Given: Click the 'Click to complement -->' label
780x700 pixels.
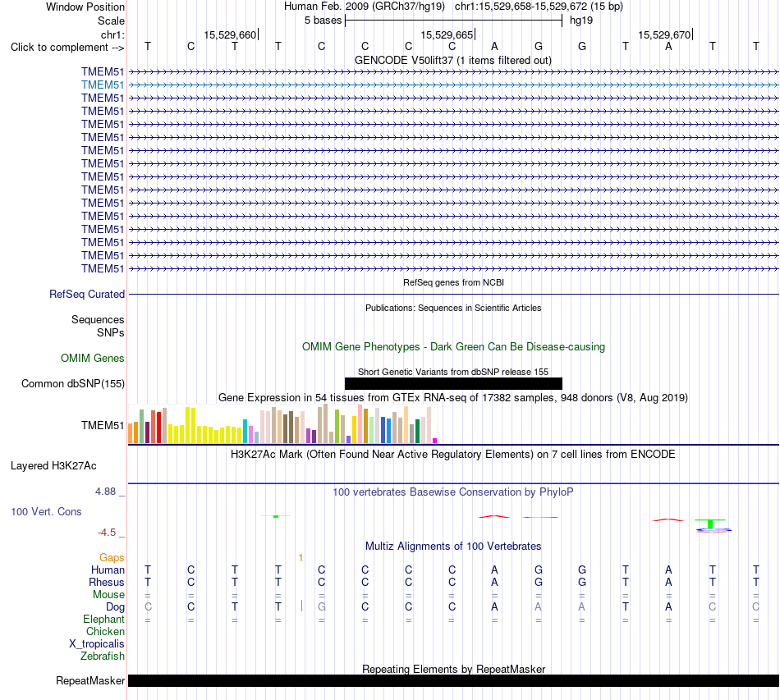Looking at the screenshot, I should 67,48.
